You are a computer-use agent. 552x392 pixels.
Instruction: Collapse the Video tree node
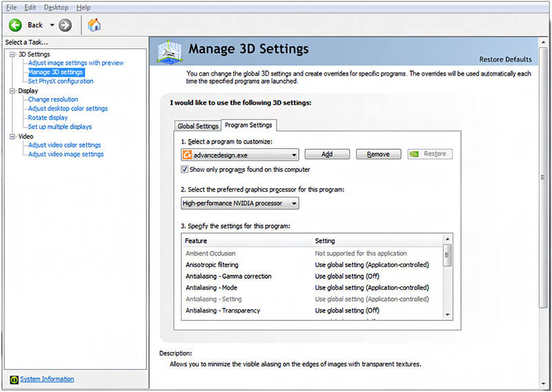click(13, 136)
